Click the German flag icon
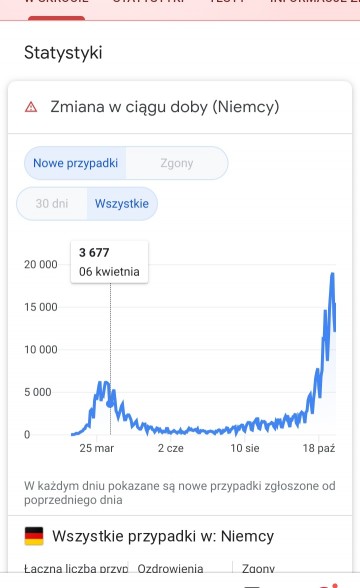Image resolution: width=360 pixels, height=588 pixels. (34, 536)
